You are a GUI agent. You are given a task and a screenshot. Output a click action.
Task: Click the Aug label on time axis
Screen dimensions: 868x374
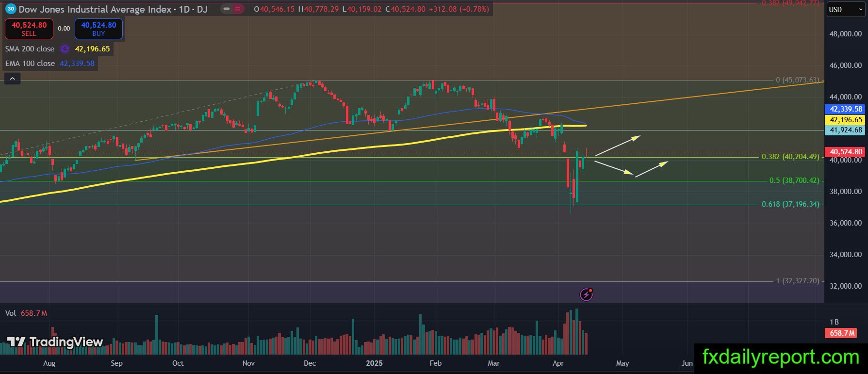[x=49, y=363]
